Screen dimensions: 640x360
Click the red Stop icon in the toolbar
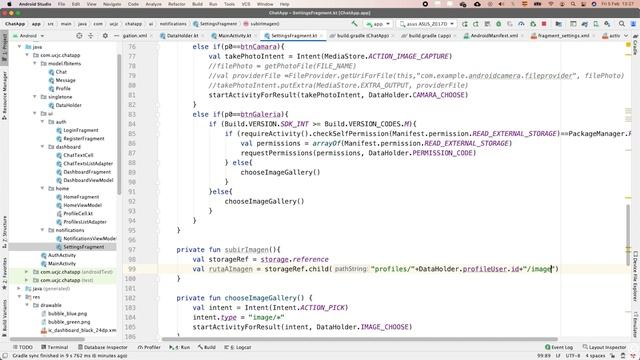tap(544, 24)
